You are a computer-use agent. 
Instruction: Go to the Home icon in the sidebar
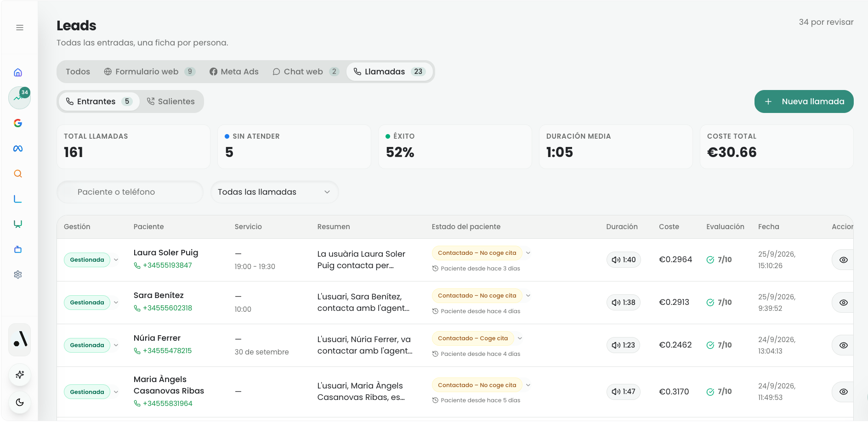point(18,73)
